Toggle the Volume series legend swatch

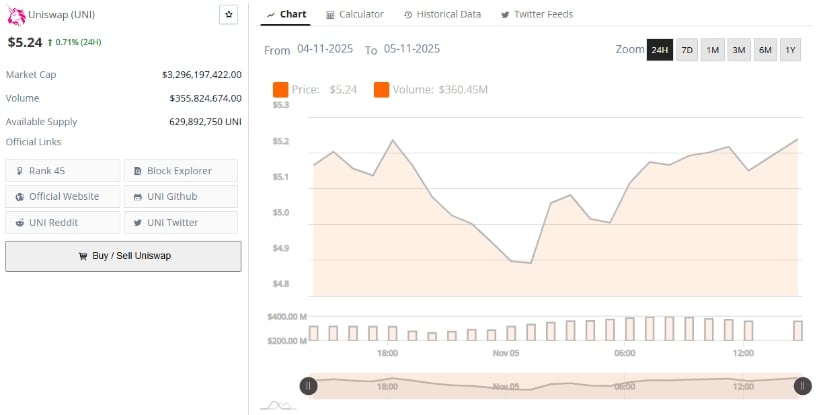click(x=382, y=90)
